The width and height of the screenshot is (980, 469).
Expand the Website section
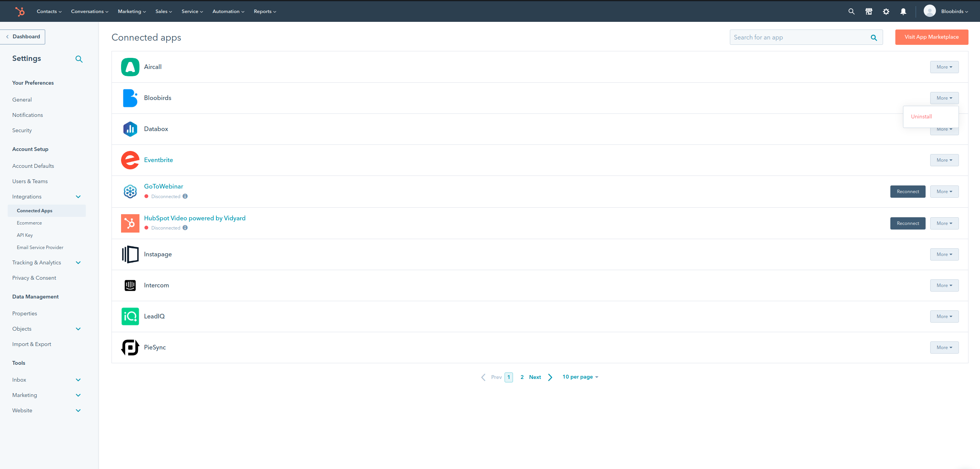click(x=78, y=411)
